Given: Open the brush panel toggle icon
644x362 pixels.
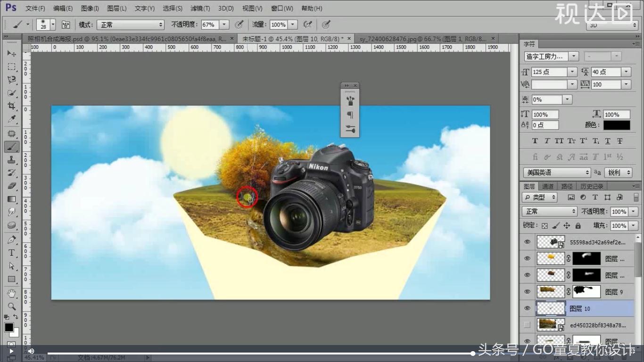Looking at the screenshot, I should 66,25.
